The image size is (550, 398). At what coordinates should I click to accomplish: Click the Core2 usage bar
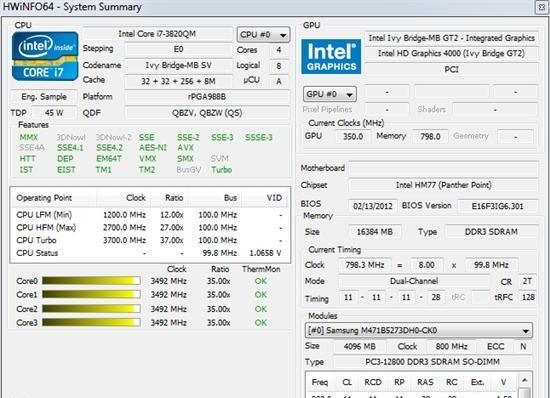click(x=91, y=309)
